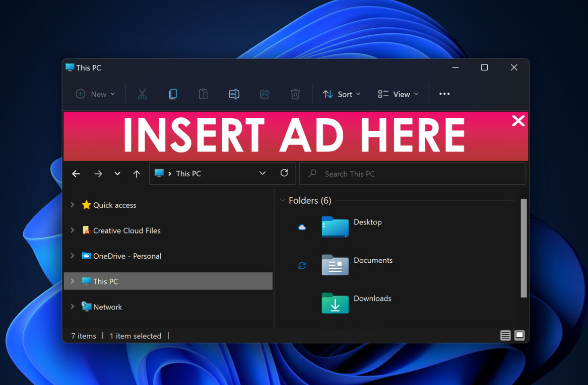The image size is (588, 385).
Task: Click the Paste clipboard icon
Action: tap(203, 94)
